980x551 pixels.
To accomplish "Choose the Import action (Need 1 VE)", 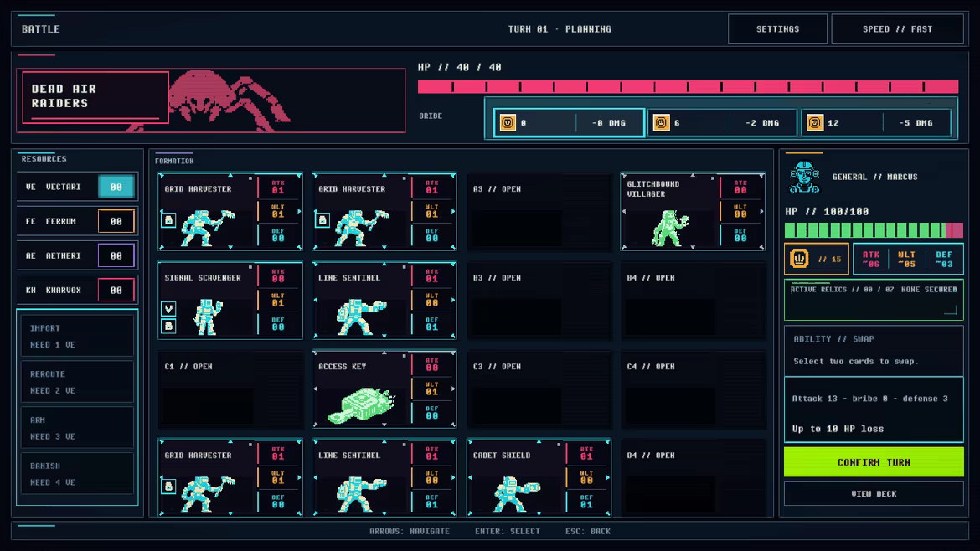I will (x=78, y=336).
